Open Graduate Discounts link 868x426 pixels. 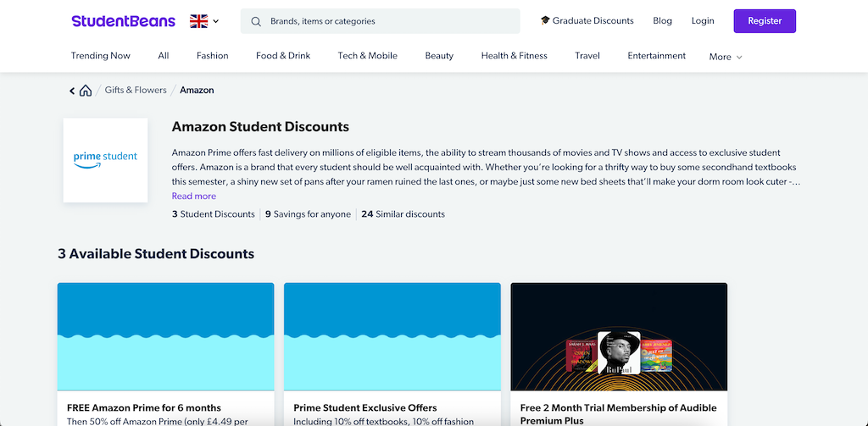coord(587,20)
